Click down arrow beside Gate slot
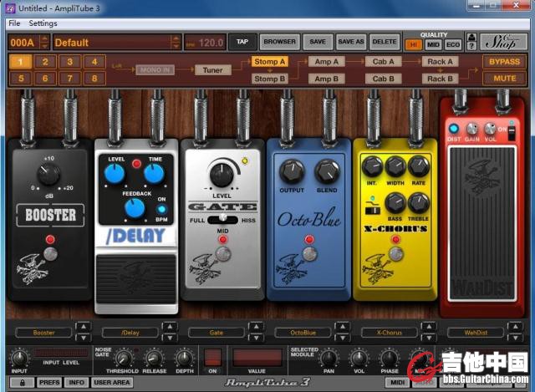Image resolution: width=535 pixels, height=392 pixels. pos(257,338)
